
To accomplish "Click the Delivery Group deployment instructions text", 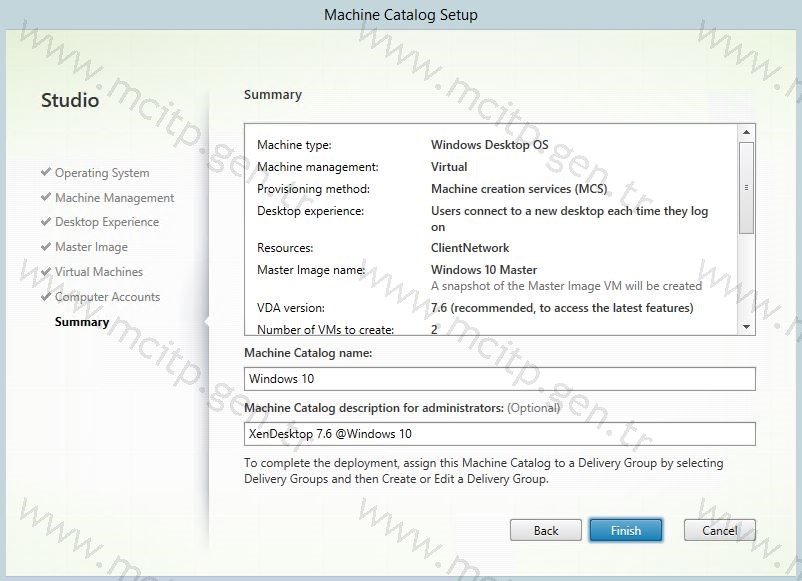I will (x=483, y=471).
